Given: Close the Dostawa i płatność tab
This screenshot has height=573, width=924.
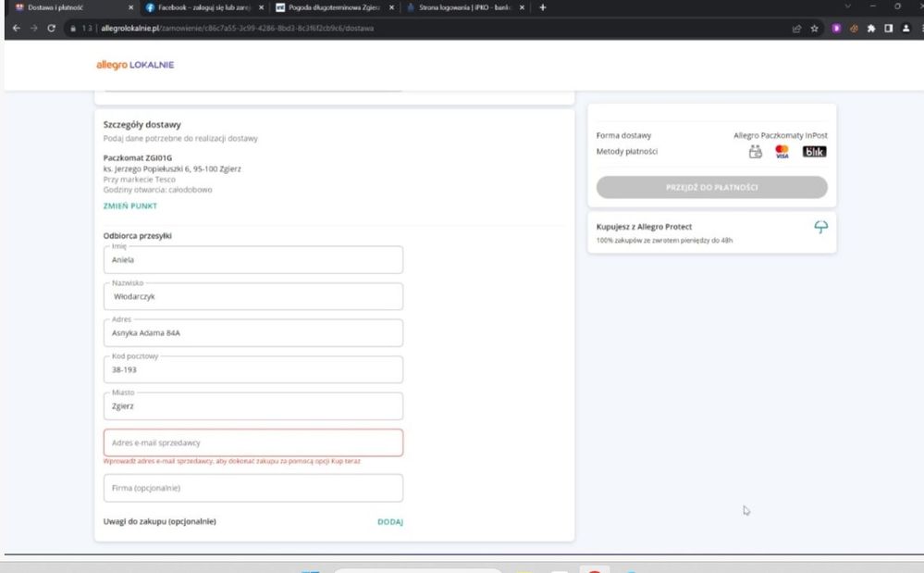Looking at the screenshot, I should 130,7.
